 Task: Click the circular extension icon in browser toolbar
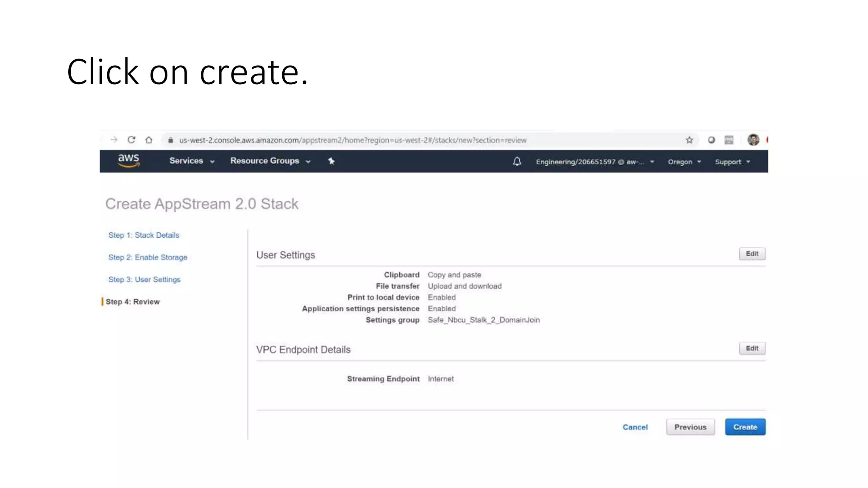711,140
